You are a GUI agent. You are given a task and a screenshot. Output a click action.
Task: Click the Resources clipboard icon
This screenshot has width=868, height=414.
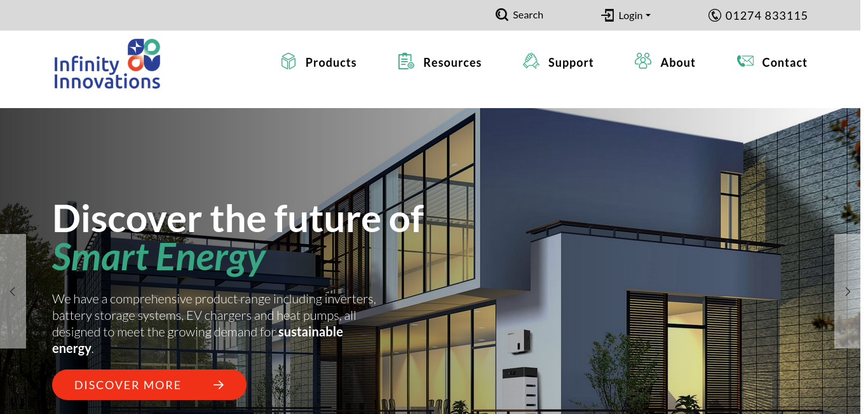point(406,62)
